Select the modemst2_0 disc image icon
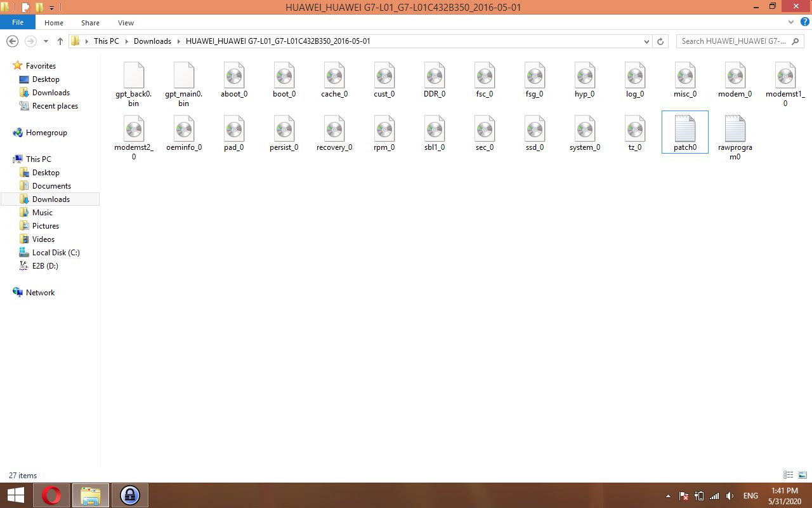Viewport: 812px width, 508px height. click(134, 128)
